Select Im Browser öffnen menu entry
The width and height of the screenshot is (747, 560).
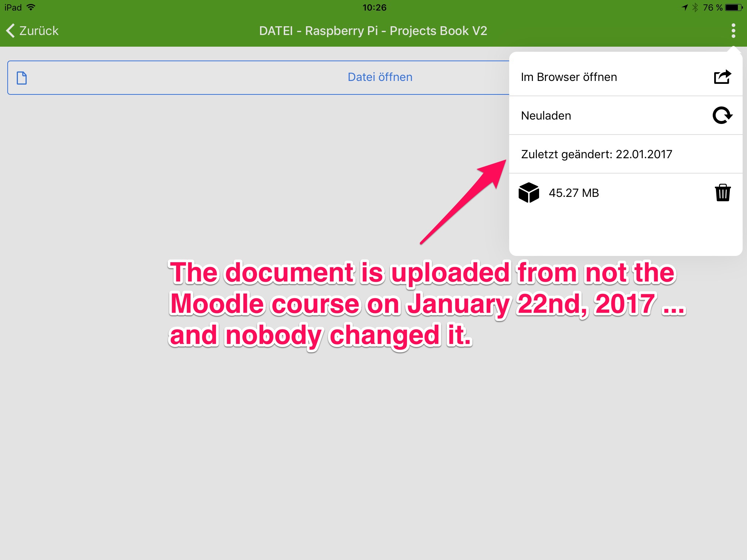pos(626,77)
